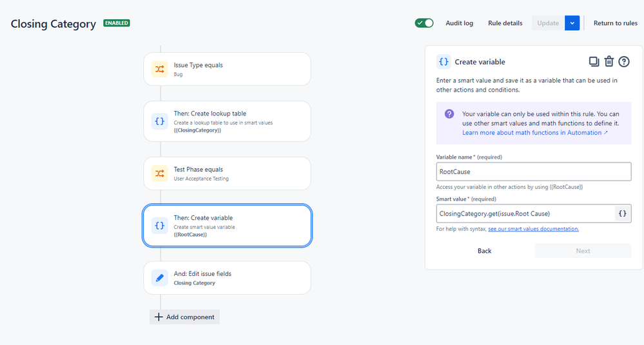Screen dimensions: 644x345
Task: Expand the Update dropdown arrow
Action: (572, 23)
